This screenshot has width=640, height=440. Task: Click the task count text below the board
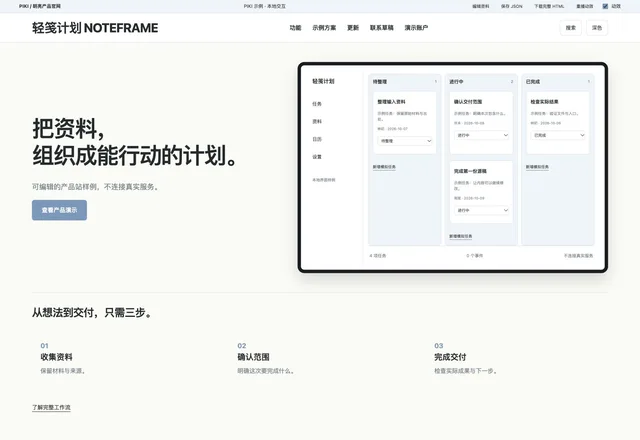tap(378, 256)
